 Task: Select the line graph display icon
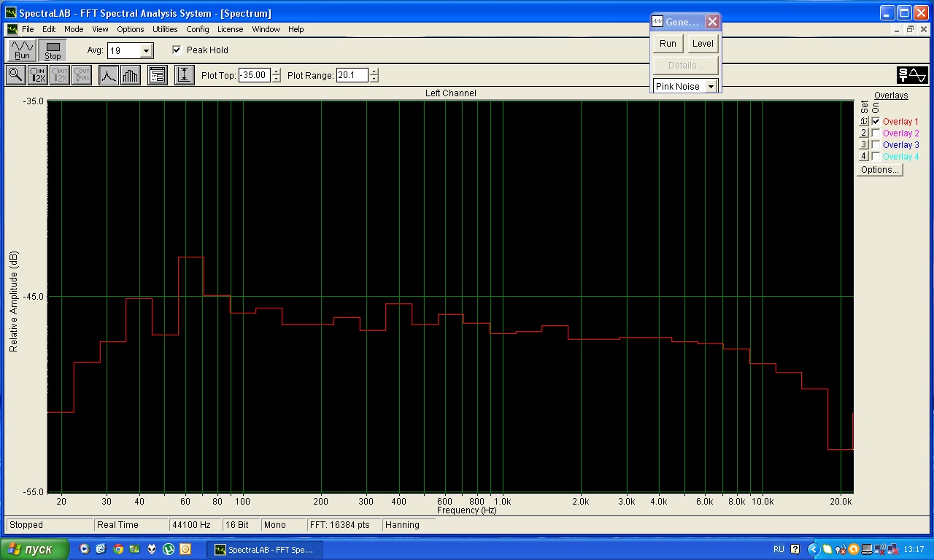coord(109,75)
